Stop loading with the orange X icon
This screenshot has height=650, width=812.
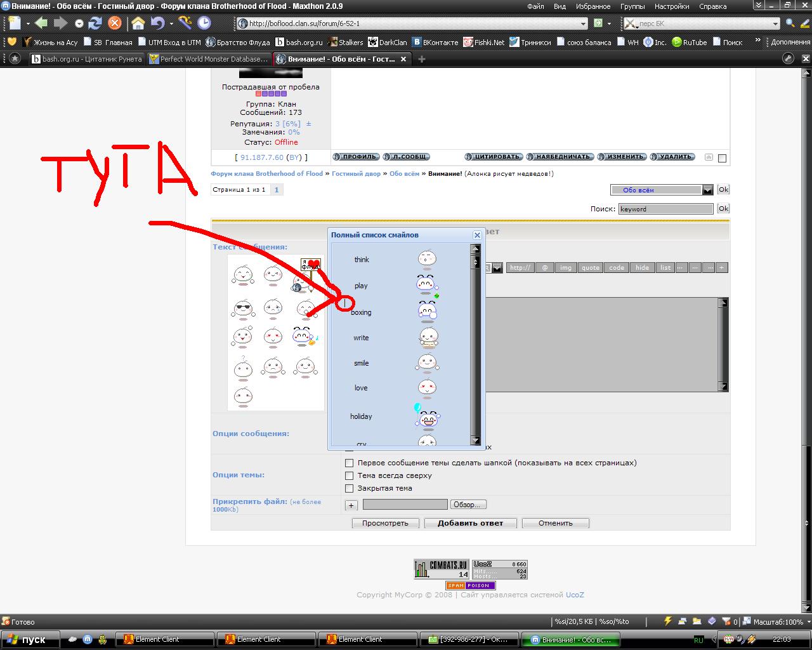(x=115, y=23)
